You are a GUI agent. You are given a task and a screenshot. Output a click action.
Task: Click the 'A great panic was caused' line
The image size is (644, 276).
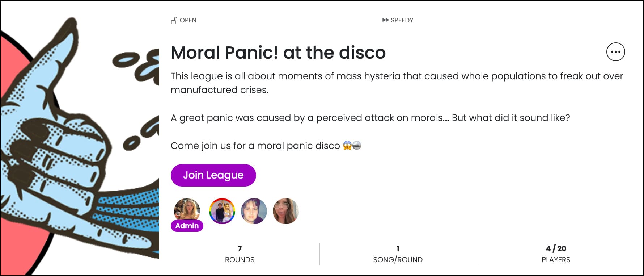coord(370,118)
